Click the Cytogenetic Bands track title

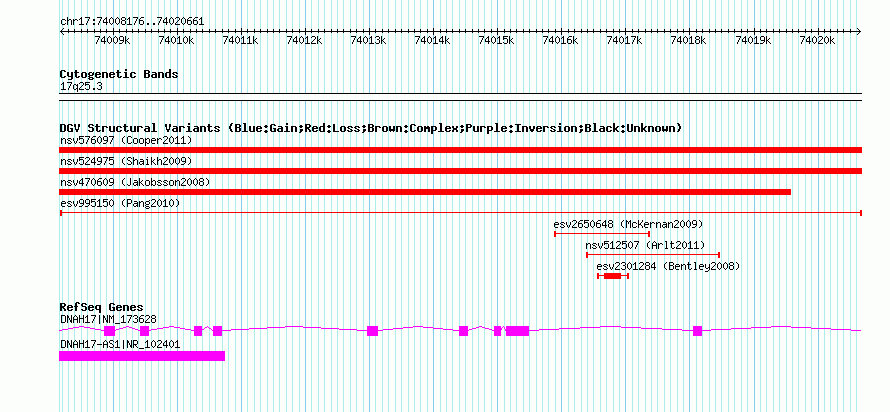pos(119,74)
